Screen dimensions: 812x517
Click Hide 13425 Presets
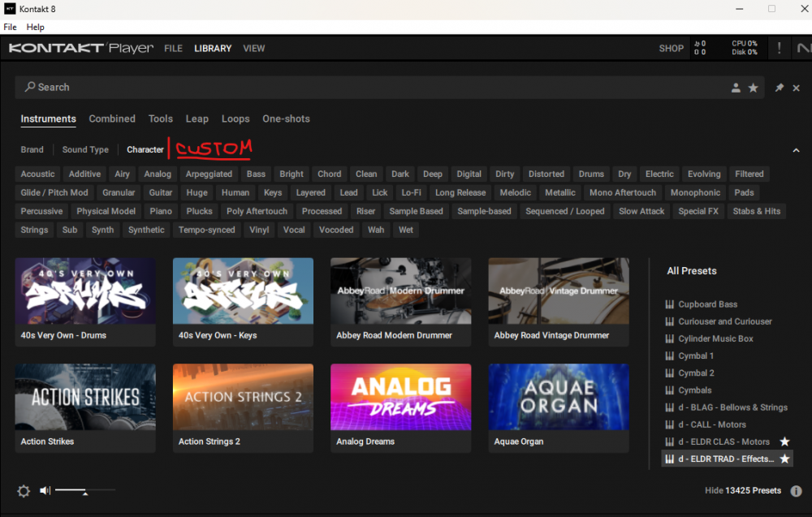click(743, 490)
